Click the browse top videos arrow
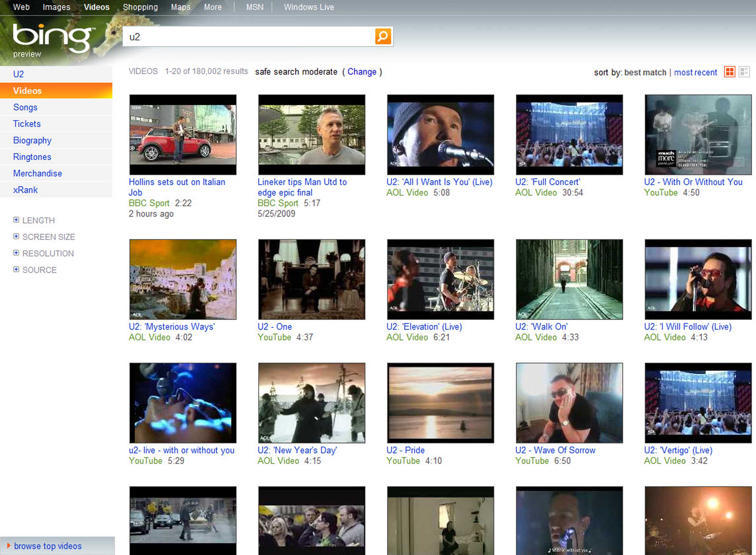Image resolution: width=756 pixels, height=555 pixels. coord(9,546)
